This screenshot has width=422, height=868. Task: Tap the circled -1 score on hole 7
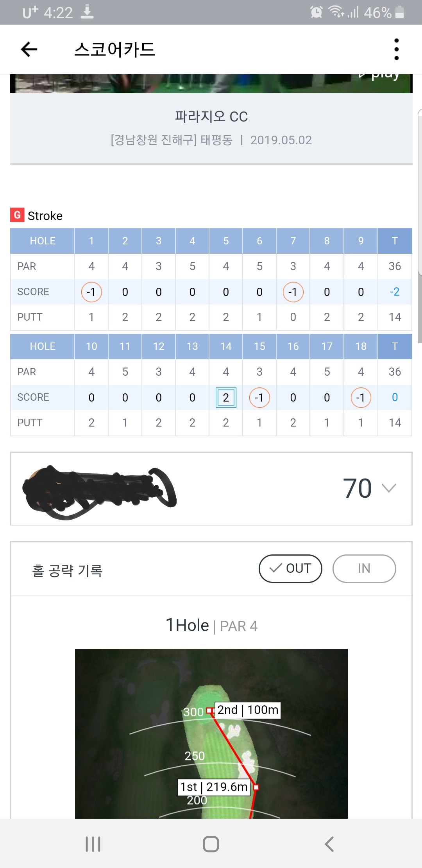pos(293,292)
